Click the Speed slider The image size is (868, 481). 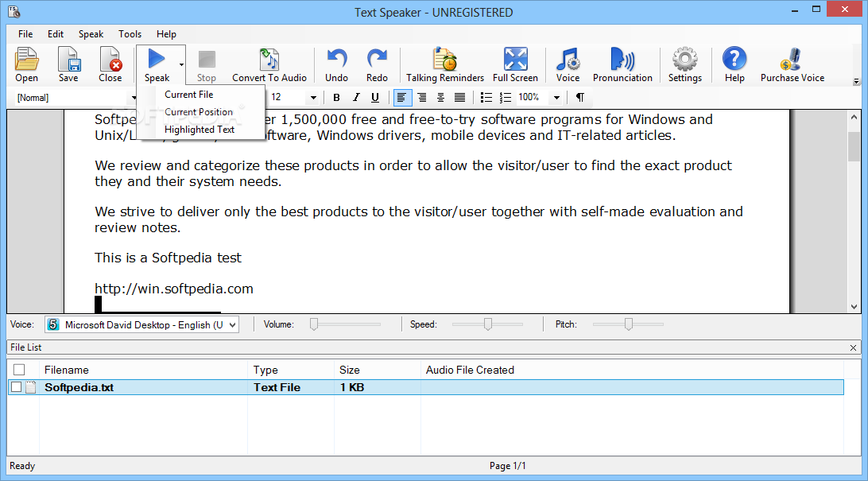[x=488, y=324]
